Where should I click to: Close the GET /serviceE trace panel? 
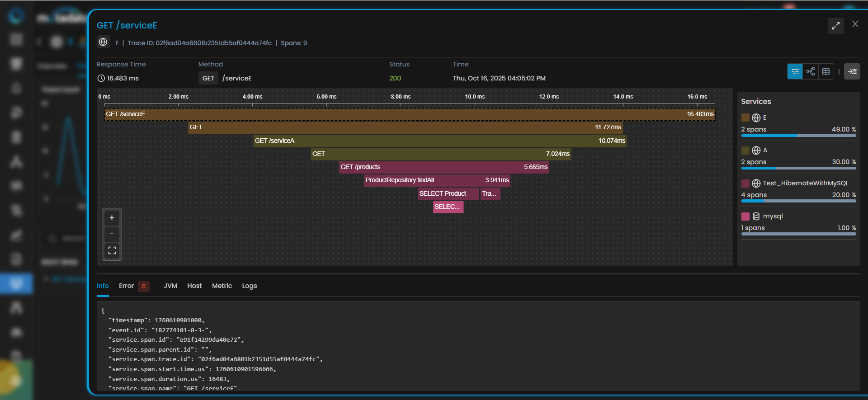pos(855,24)
